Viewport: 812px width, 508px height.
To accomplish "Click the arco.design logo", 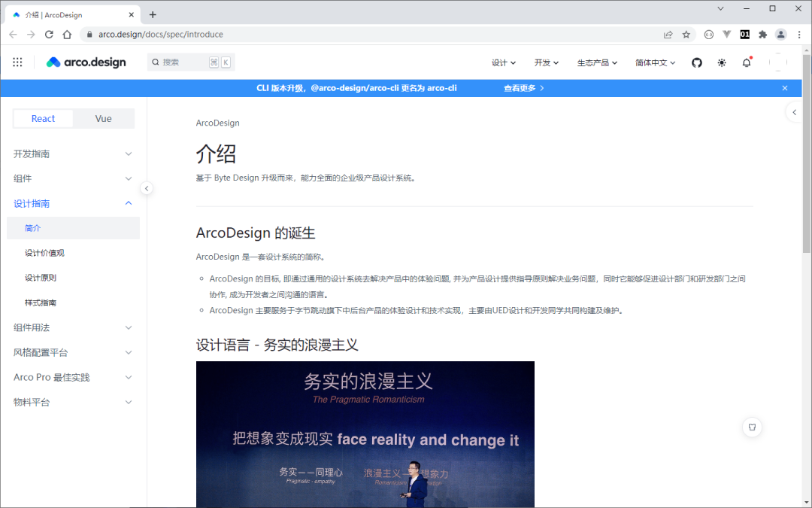I will pyautogui.click(x=86, y=62).
